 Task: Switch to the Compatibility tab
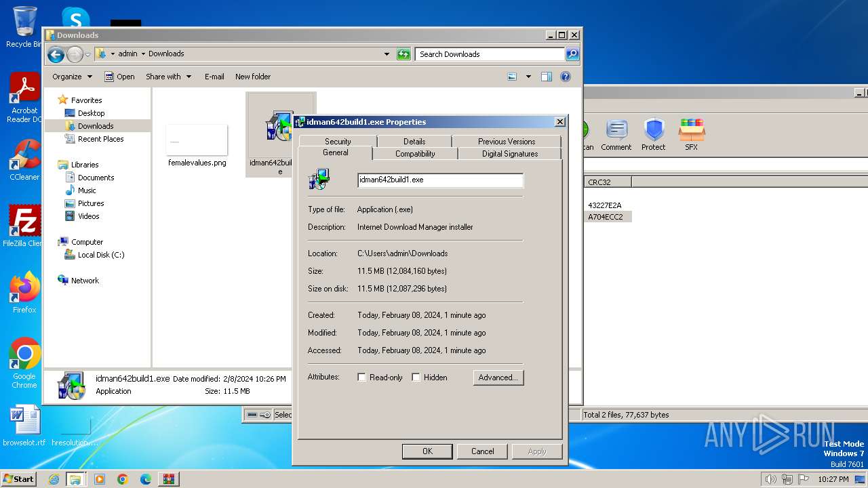click(415, 154)
